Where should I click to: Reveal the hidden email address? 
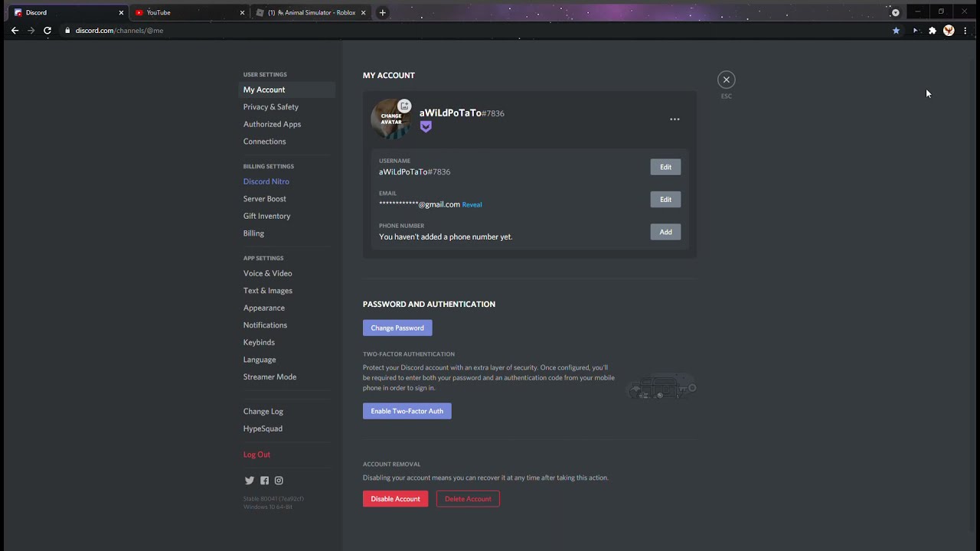coord(472,205)
